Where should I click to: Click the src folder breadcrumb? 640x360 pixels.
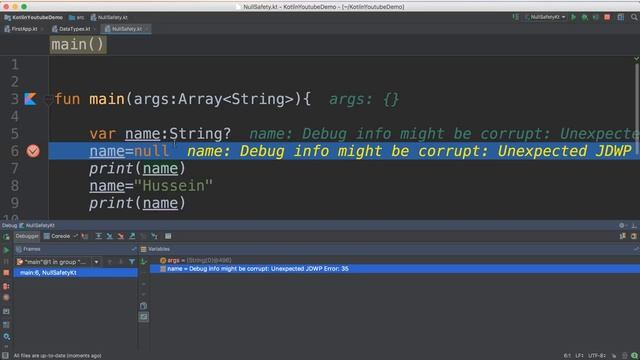(77, 18)
